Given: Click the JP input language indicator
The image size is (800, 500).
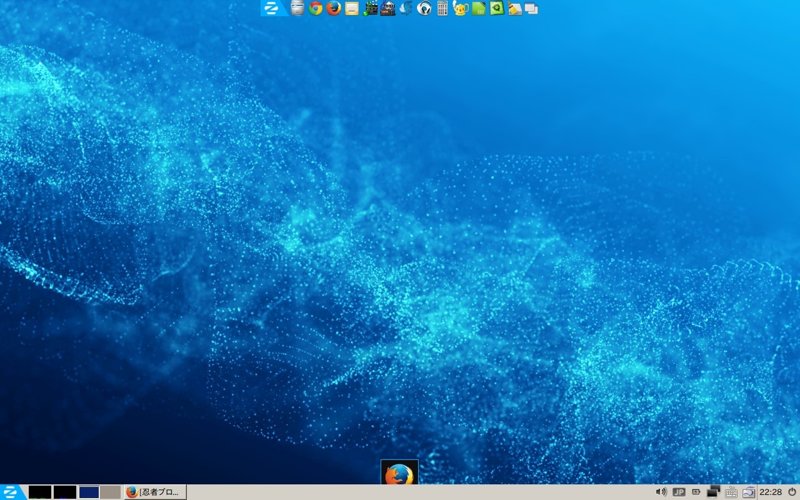Looking at the screenshot, I should tap(679, 492).
